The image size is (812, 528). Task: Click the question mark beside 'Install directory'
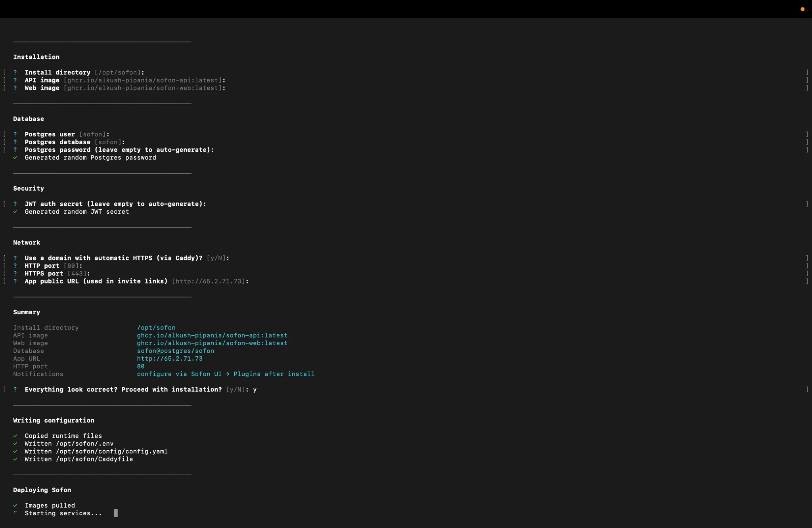tap(15, 73)
